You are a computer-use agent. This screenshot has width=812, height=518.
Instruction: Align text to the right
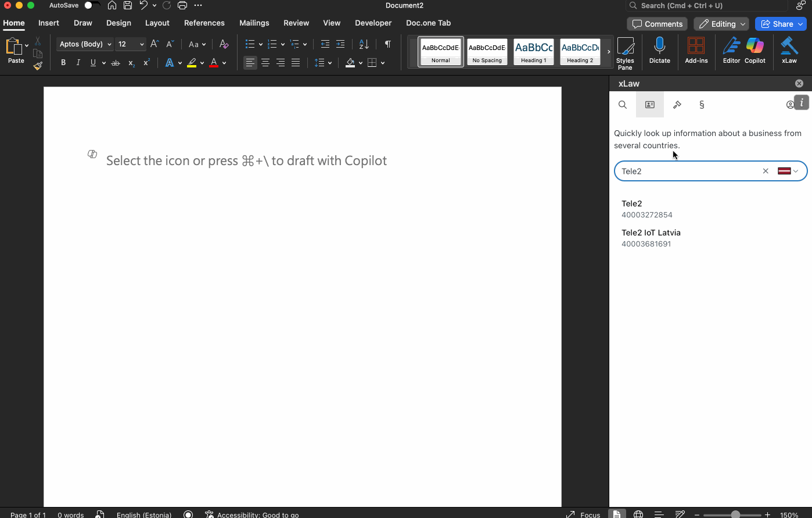(x=281, y=63)
